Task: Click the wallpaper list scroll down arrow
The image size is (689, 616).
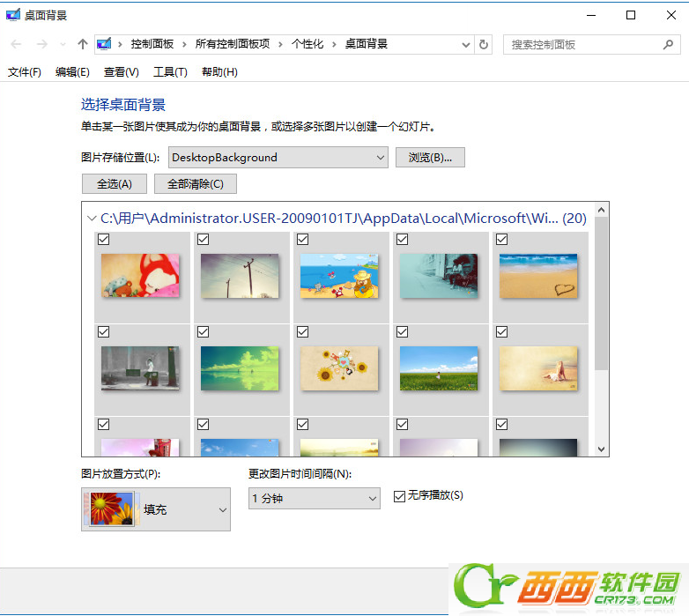Action: (602, 449)
